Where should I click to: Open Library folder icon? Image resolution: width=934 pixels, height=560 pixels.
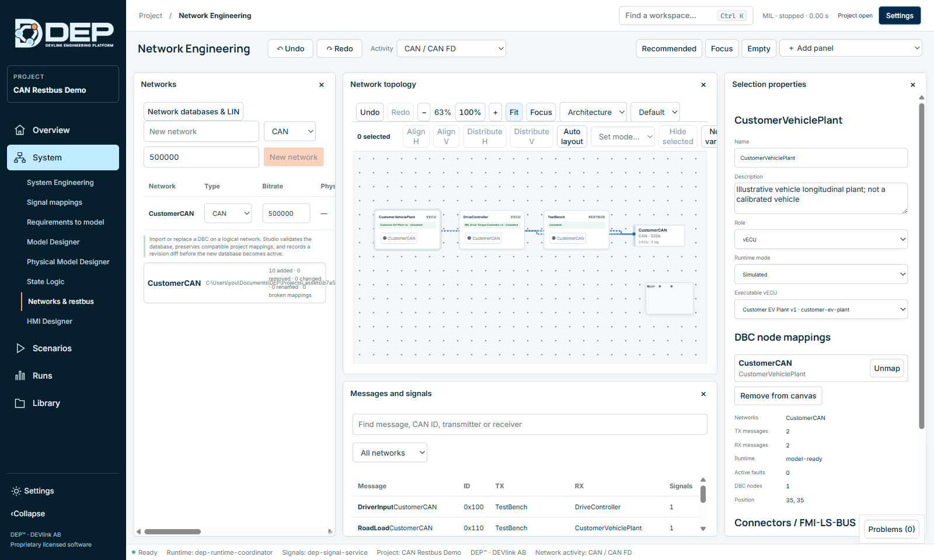pyautogui.click(x=20, y=403)
